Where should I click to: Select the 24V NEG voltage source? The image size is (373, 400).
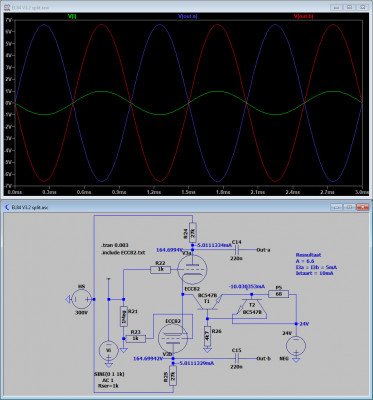click(x=296, y=345)
